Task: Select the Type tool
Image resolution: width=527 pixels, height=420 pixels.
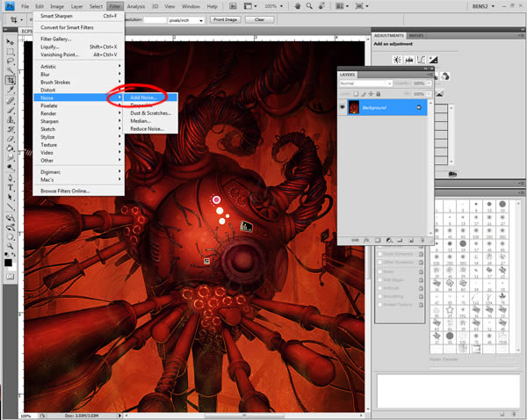Action: point(11,188)
